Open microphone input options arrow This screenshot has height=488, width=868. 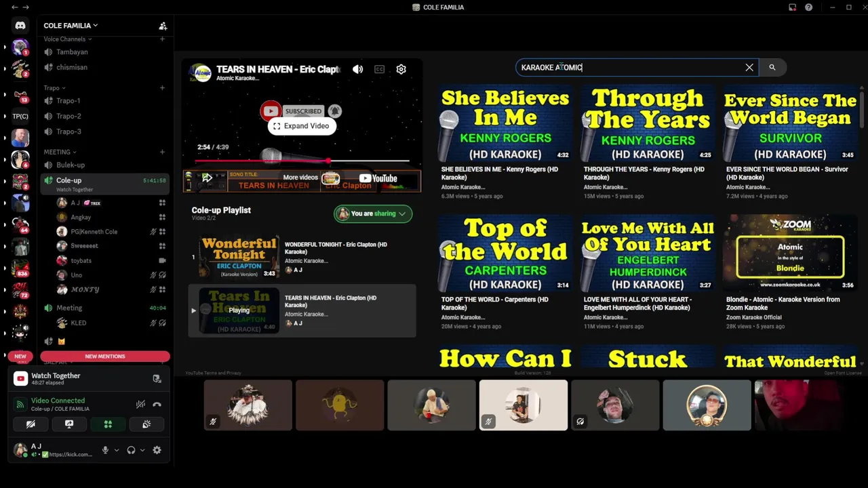point(117,450)
